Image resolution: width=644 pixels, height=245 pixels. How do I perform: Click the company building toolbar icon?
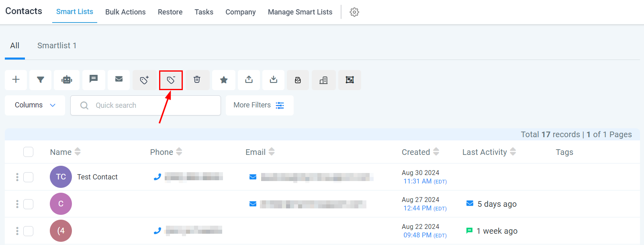[x=323, y=80]
